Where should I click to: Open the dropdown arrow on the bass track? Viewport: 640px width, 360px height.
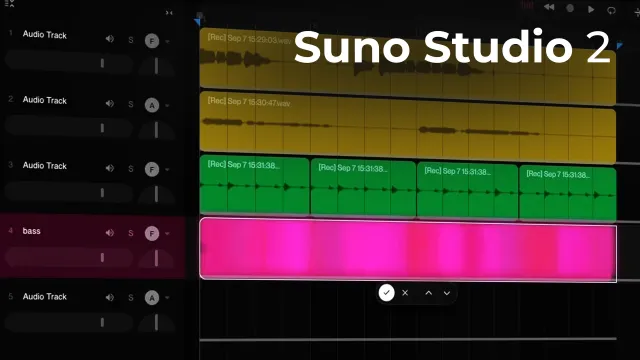click(x=167, y=234)
